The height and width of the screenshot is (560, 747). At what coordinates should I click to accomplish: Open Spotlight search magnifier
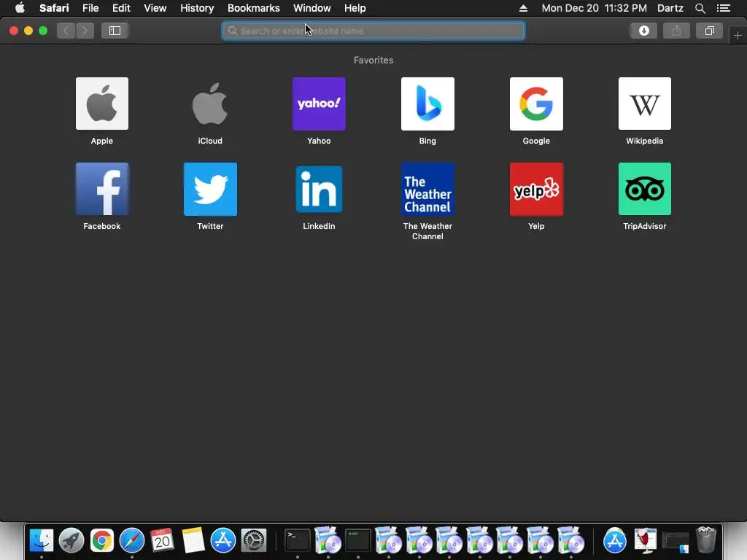pyautogui.click(x=700, y=8)
